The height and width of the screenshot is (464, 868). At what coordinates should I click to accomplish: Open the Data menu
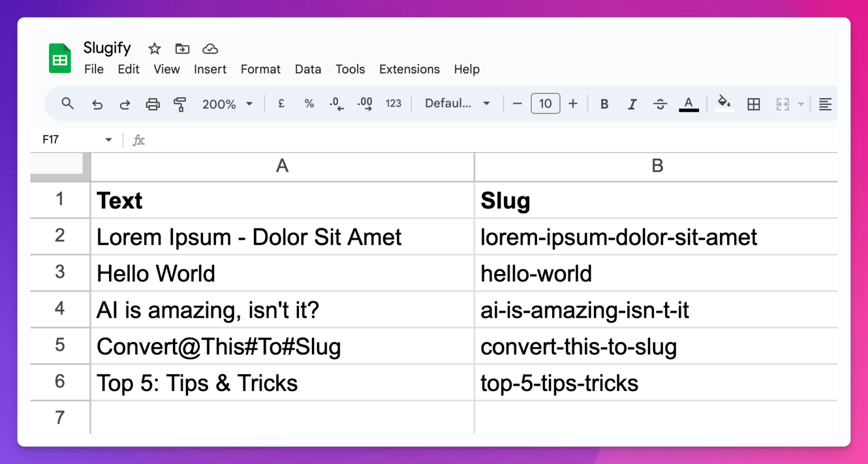(x=308, y=69)
